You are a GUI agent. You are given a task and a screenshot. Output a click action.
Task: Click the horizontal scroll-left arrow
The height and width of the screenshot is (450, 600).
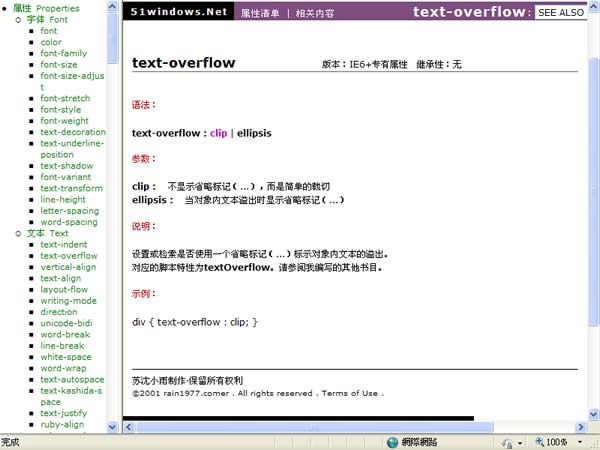pyautogui.click(x=129, y=427)
